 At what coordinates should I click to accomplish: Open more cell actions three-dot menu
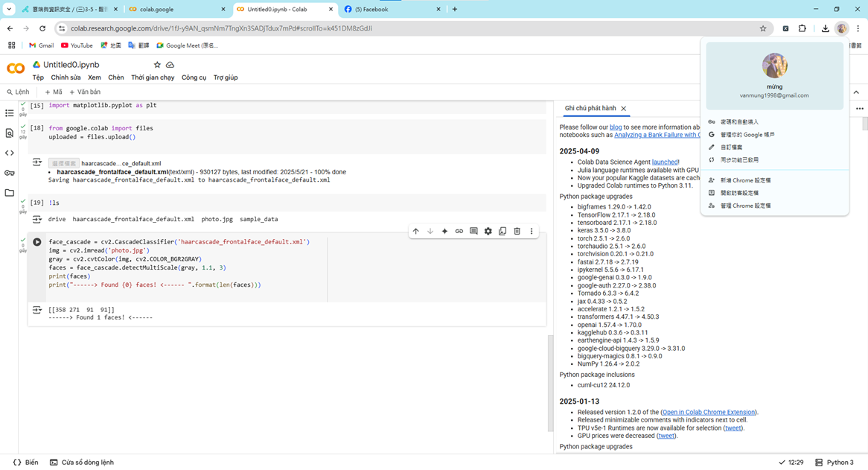(x=532, y=232)
